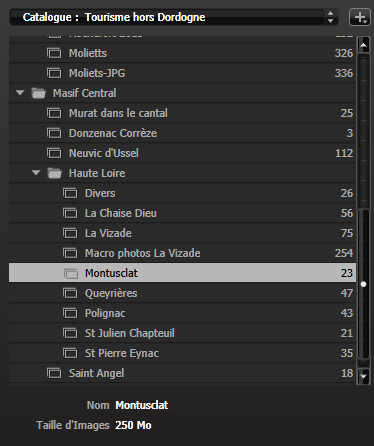Select Macro photos La Vizade album
The height and width of the screenshot is (446, 374).
click(182, 253)
